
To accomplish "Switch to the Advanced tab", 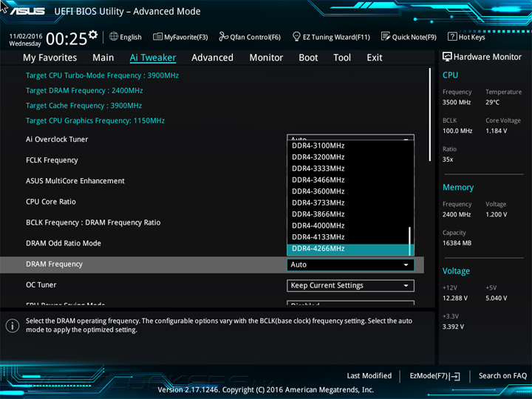I will (x=212, y=58).
